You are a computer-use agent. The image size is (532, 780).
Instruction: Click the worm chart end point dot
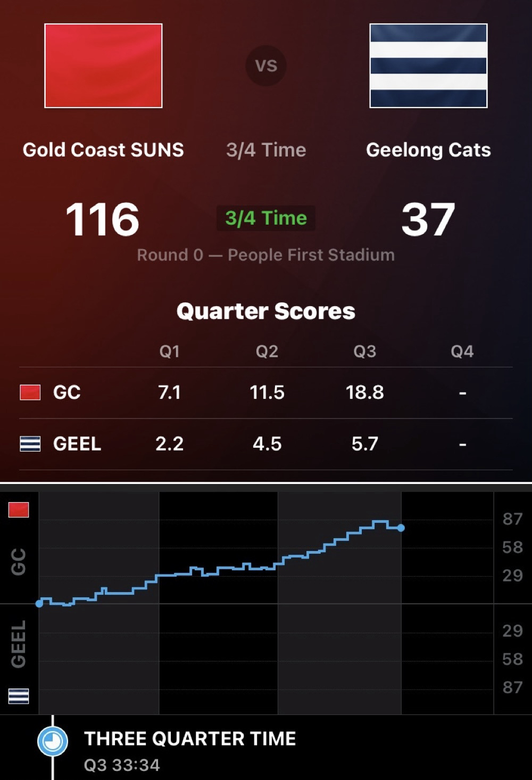(401, 528)
